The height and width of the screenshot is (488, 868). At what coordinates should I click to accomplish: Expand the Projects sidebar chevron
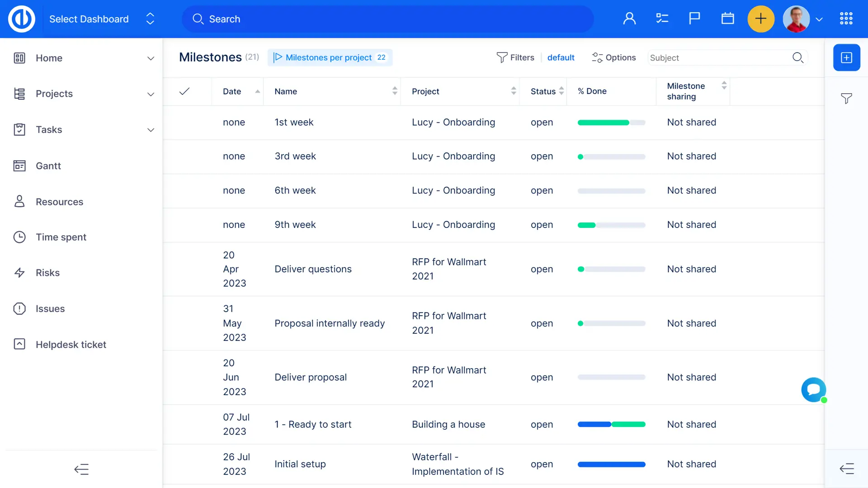pos(151,94)
